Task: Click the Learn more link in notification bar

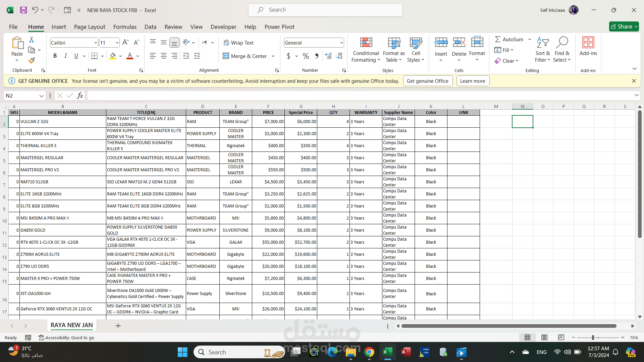Action: pyautogui.click(x=473, y=81)
